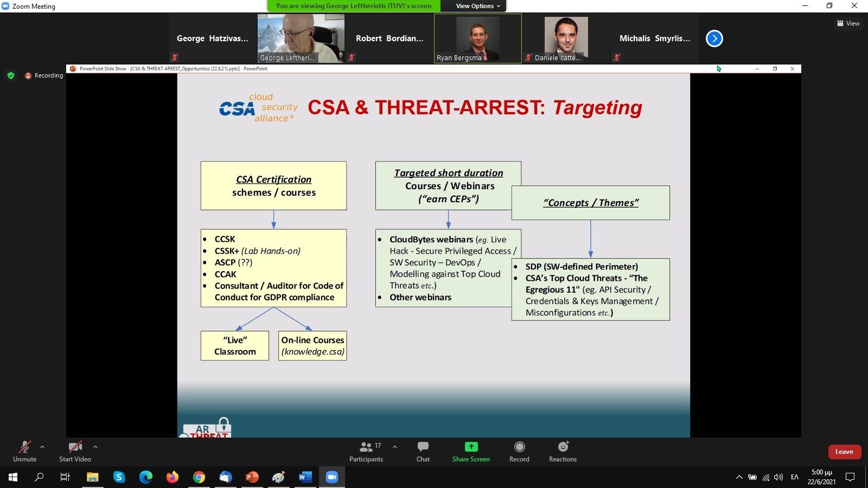Open Paint app from taskbar
868x488 pixels.
(x=278, y=477)
